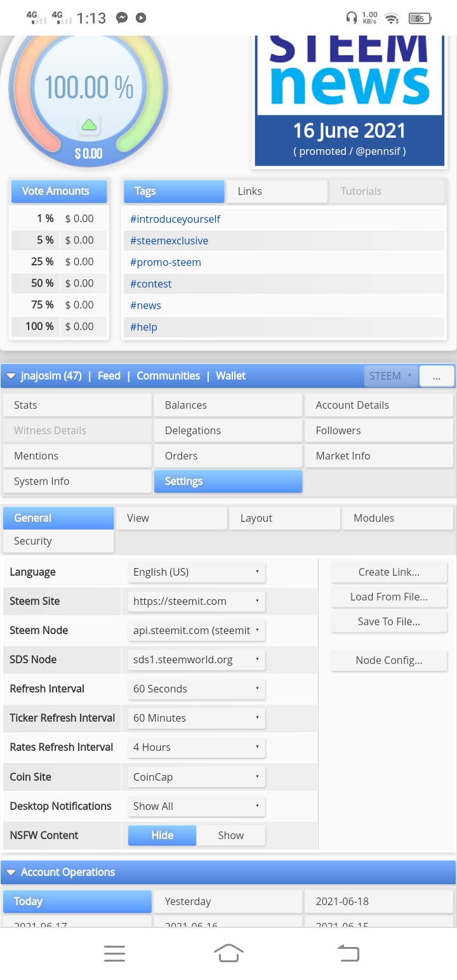Open the Links tab
This screenshot has height=980, width=457.
pyautogui.click(x=277, y=191)
